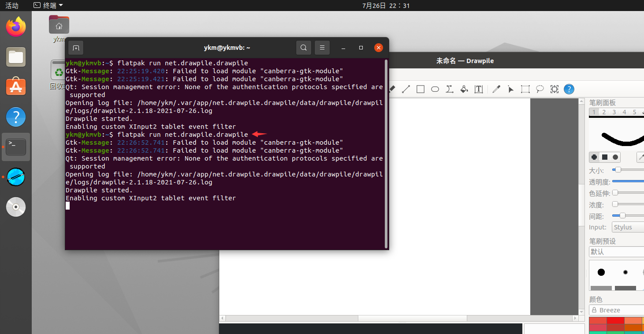The height and width of the screenshot is (334, 644).
Task: Select the Zoom frame tool in Drawpile
Action: point(555,89)
